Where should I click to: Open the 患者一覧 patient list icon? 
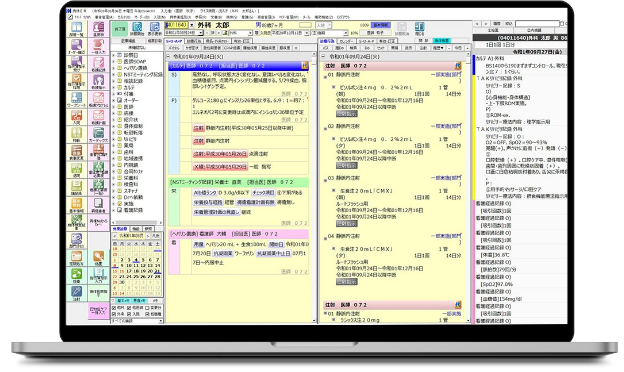[76, 29]
